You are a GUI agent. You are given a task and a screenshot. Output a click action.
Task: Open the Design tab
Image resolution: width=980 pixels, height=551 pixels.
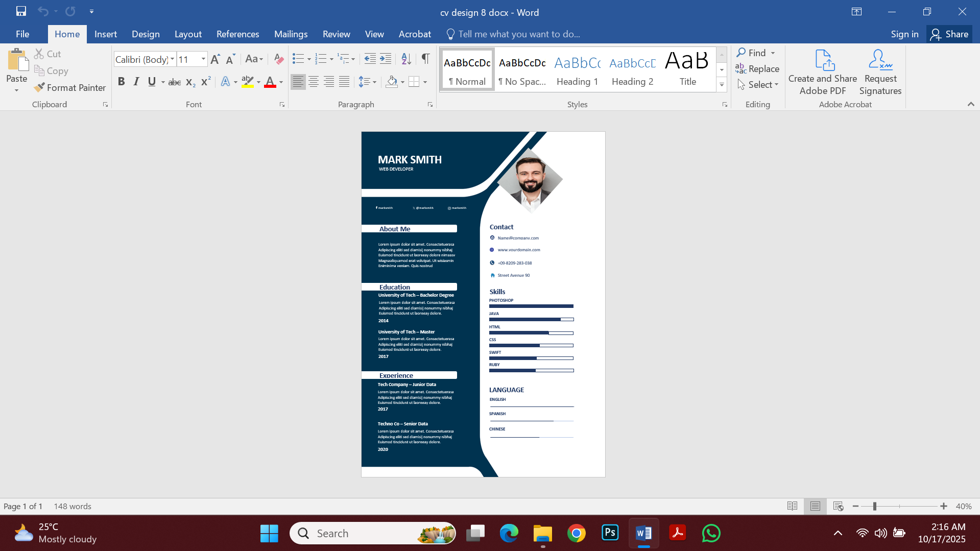[146, 34]
